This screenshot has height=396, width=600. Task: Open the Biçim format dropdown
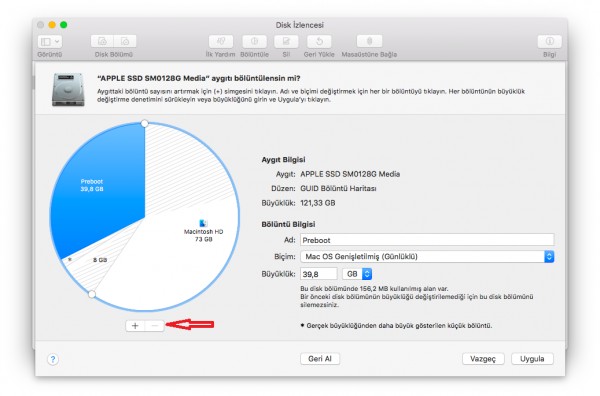click(x=427, y=256)
